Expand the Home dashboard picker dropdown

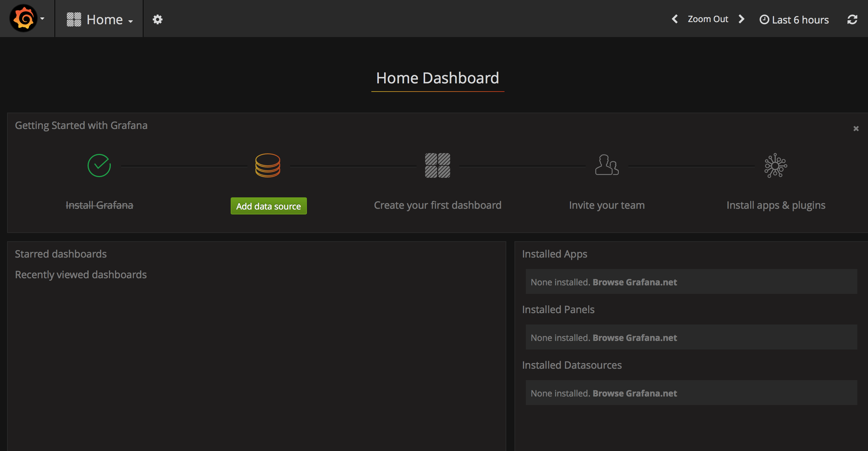point(100,20)
